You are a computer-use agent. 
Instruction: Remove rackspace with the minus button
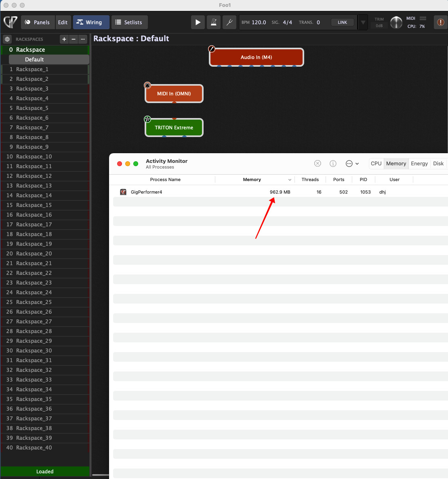click(x=73, y=39)
